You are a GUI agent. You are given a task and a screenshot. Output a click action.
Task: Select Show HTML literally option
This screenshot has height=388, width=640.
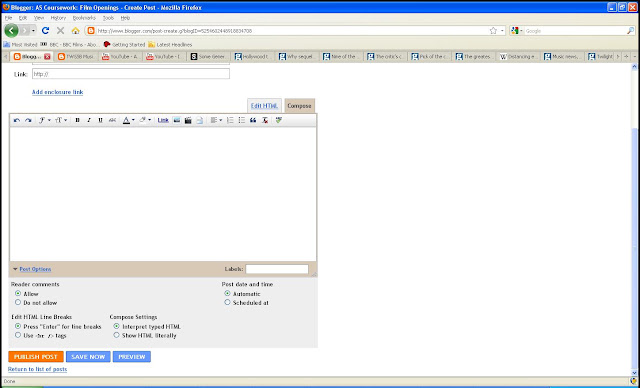click(117, 335)
